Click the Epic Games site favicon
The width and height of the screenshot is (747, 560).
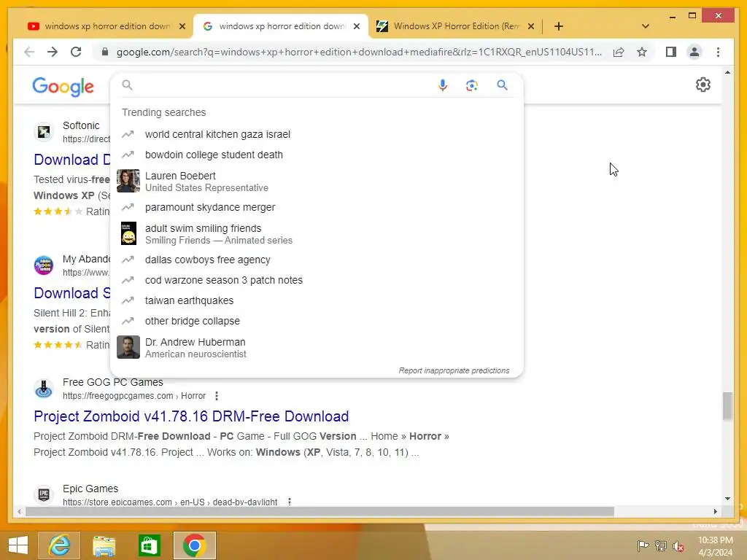(43, 495)
